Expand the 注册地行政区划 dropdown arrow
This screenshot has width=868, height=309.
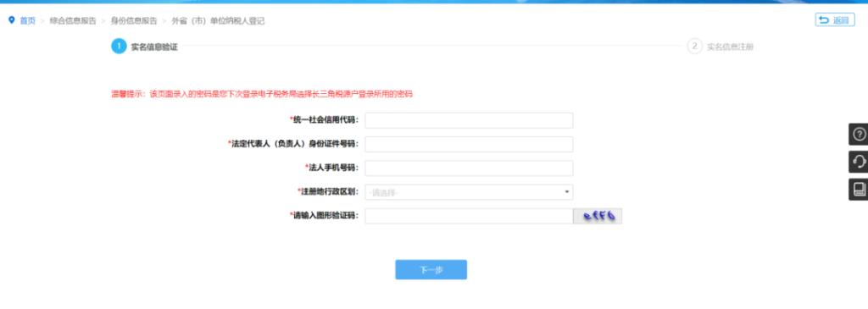(x=566, y=192)
